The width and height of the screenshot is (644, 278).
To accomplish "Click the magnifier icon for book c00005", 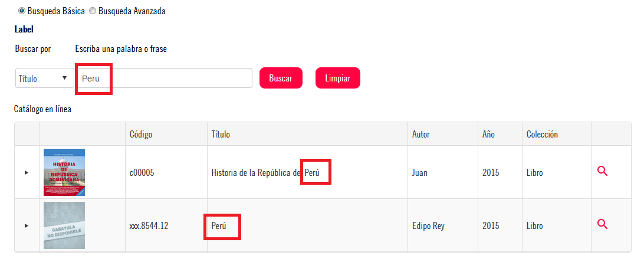I will [602, 171].
